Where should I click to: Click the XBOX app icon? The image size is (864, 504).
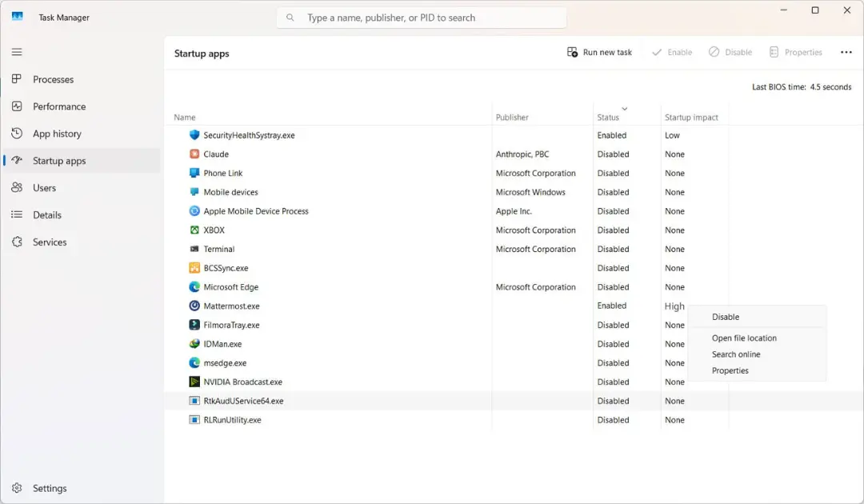(194, 230)
